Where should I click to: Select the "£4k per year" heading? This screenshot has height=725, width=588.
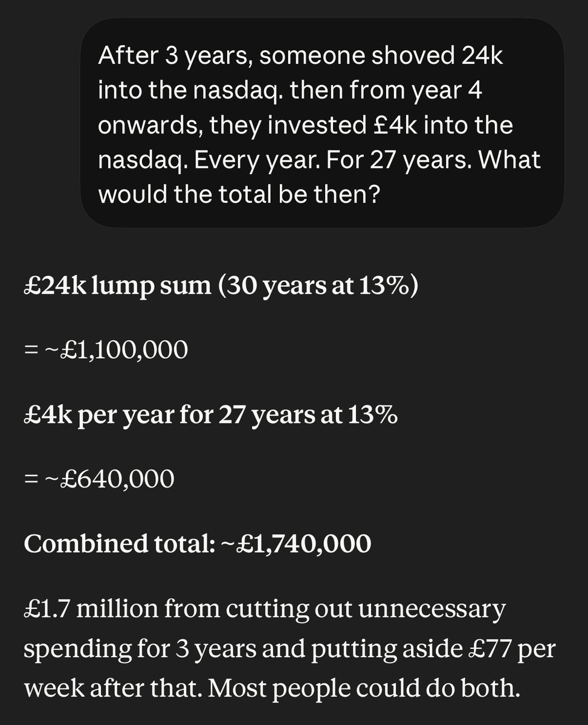100,415
